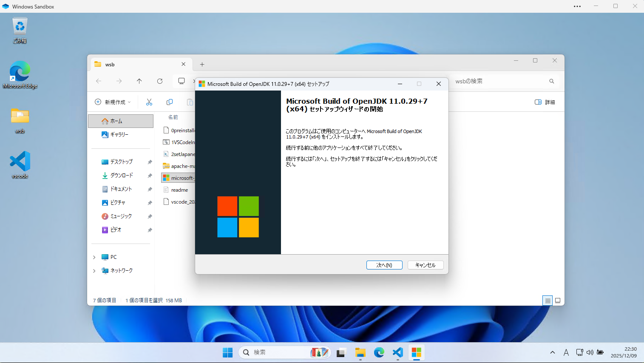
Task: Open the 新規作成 dropdown in Explorer
Action: point(113,102)
